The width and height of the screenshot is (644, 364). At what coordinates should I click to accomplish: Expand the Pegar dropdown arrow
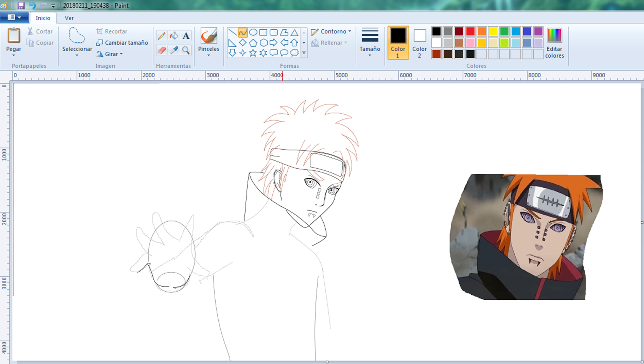[x=14, y=55]
